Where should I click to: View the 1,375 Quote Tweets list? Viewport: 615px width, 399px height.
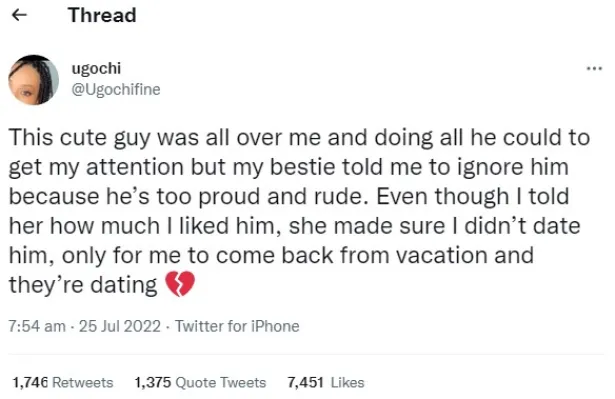point(200,382)
